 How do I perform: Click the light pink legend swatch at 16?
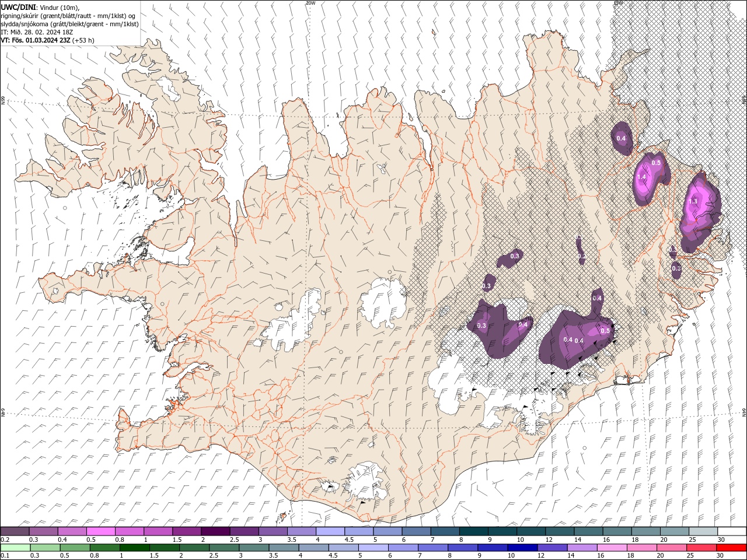(612, 548)
